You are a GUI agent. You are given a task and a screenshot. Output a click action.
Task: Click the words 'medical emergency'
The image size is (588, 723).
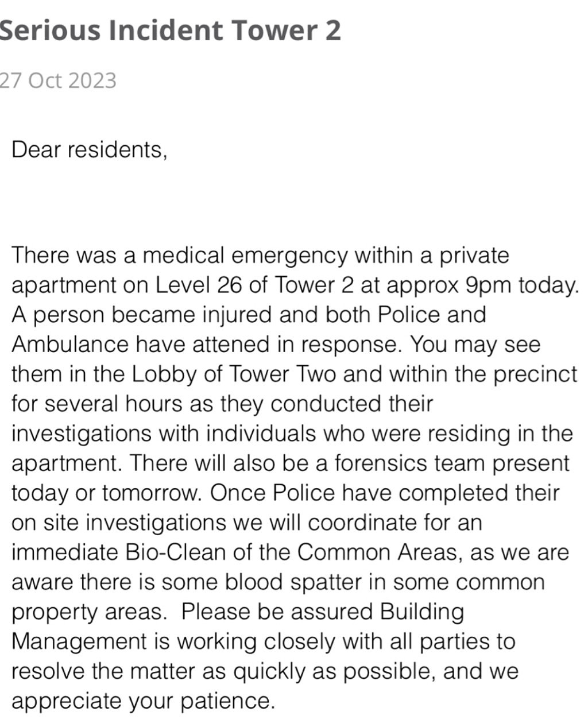click(245, 255)
